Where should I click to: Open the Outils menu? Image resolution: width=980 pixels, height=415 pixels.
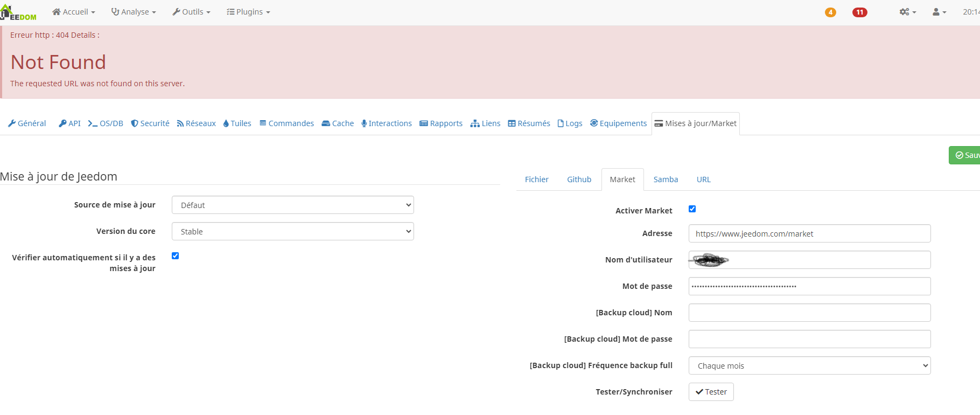click(x=191, y=12)
